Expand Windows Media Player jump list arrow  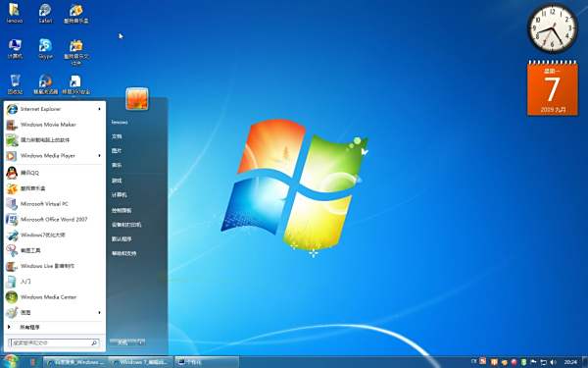pos(99,155)
